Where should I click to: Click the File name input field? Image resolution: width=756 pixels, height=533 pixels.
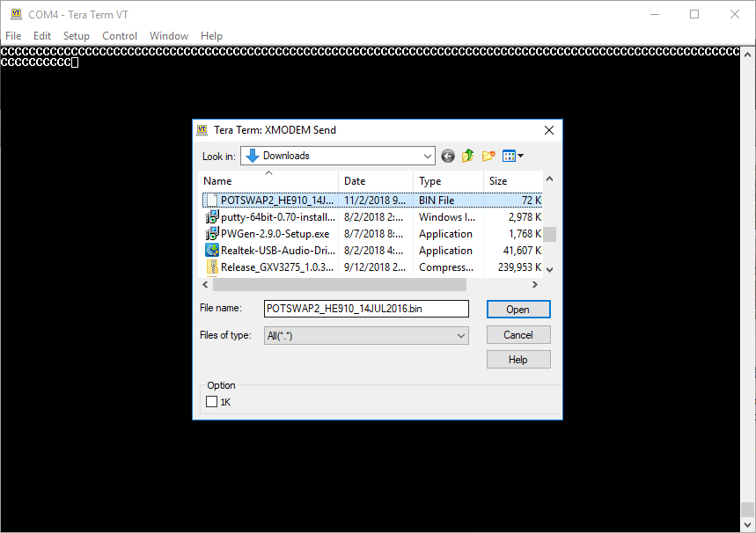[x=366, y=309]
